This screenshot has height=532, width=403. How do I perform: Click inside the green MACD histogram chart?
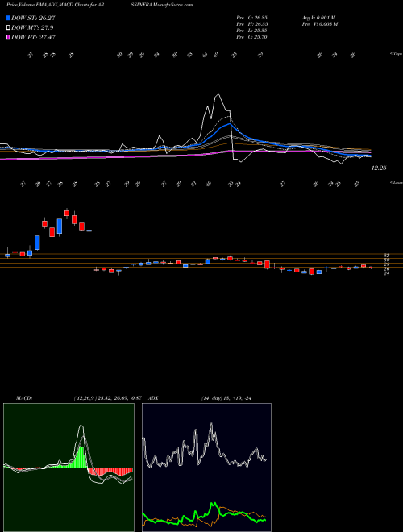click(x=69, y=468)
